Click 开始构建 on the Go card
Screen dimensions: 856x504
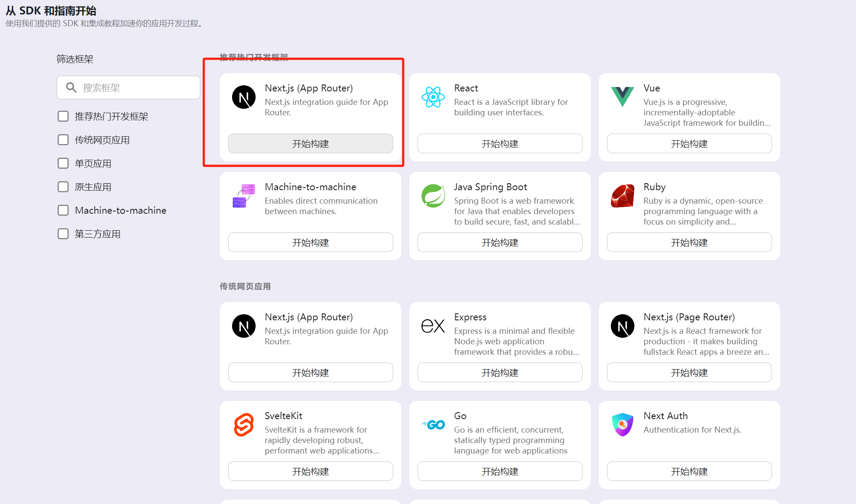[500, 471]
